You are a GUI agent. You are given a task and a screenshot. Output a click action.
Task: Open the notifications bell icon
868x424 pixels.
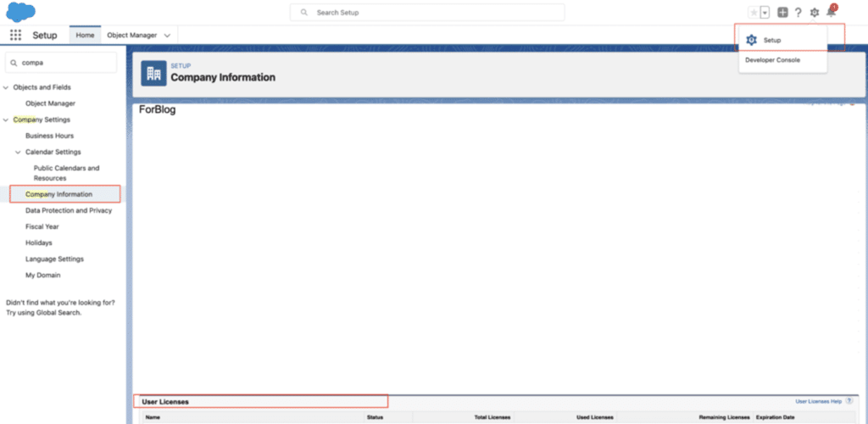pyautogui.click(x=831, y=12)
